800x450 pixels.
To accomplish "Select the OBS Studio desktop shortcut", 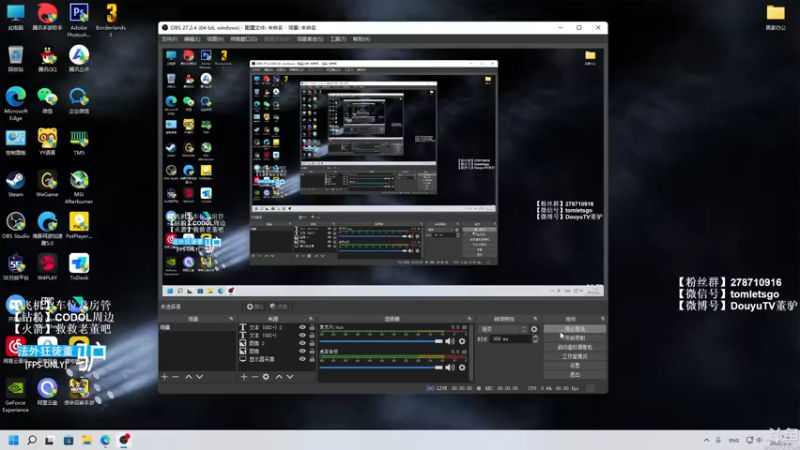I will [16, 226].
